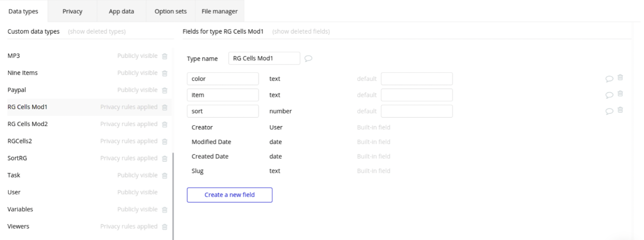644x240 pixels.
Task: Click the Type name input field
Action: 264,58
